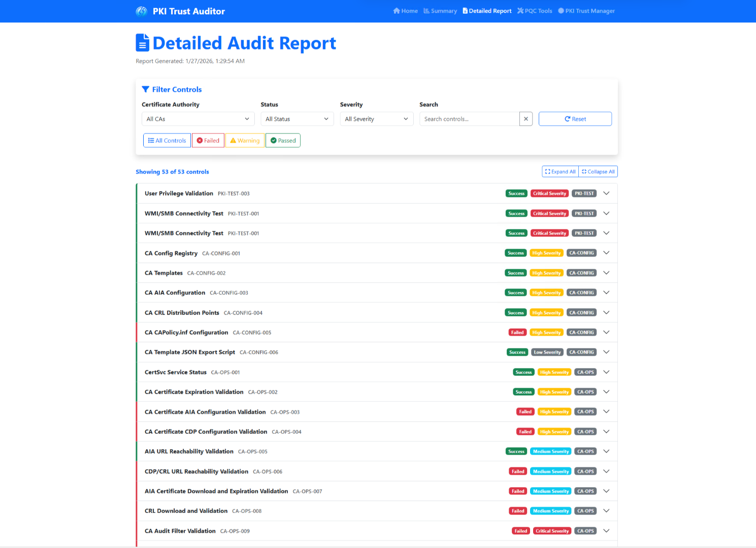Enable the Warning filter

245,140
